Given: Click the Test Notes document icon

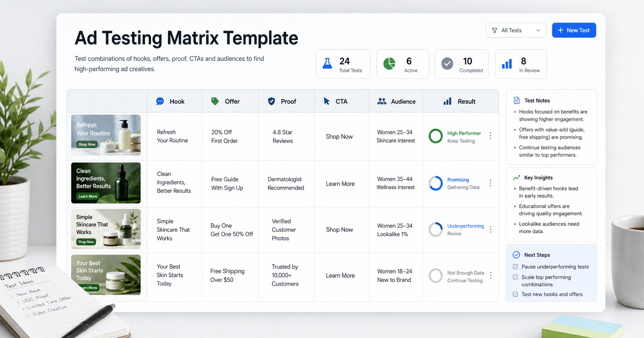Looking at the screenshot, I should coord(516,100).
